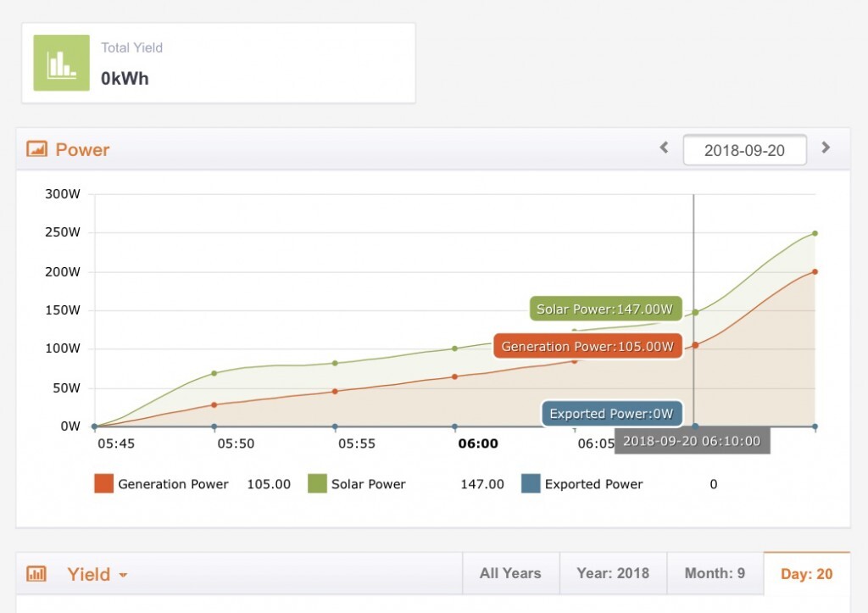Go to next day with right arrow
The height and width of the screenshot is (613, 868).
pos(826,148)
